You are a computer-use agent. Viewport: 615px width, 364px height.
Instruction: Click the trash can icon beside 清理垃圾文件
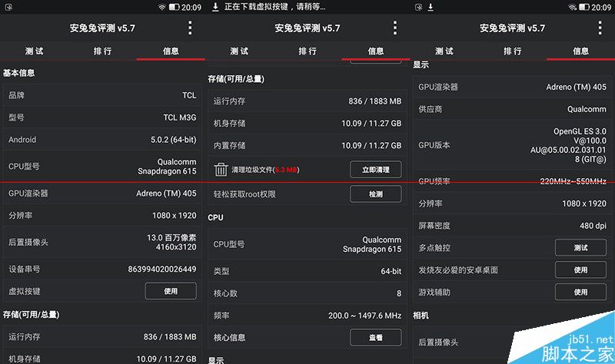(x=221, y=170)
